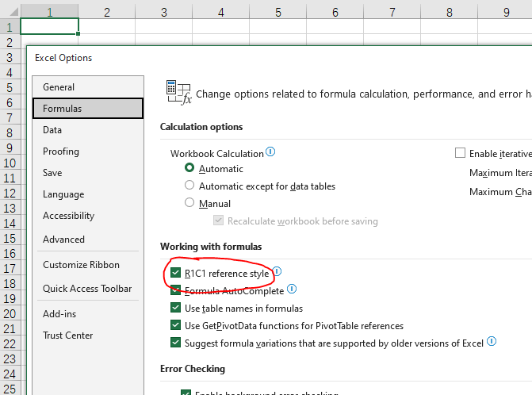
Task: Select column header 4
Action: click(221, 12)
